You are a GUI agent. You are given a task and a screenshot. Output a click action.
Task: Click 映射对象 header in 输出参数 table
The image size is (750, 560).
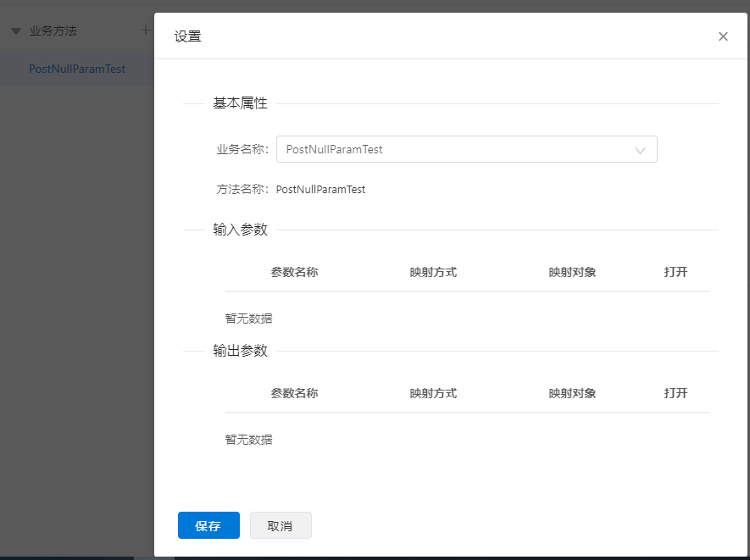[x=572, y=393]
